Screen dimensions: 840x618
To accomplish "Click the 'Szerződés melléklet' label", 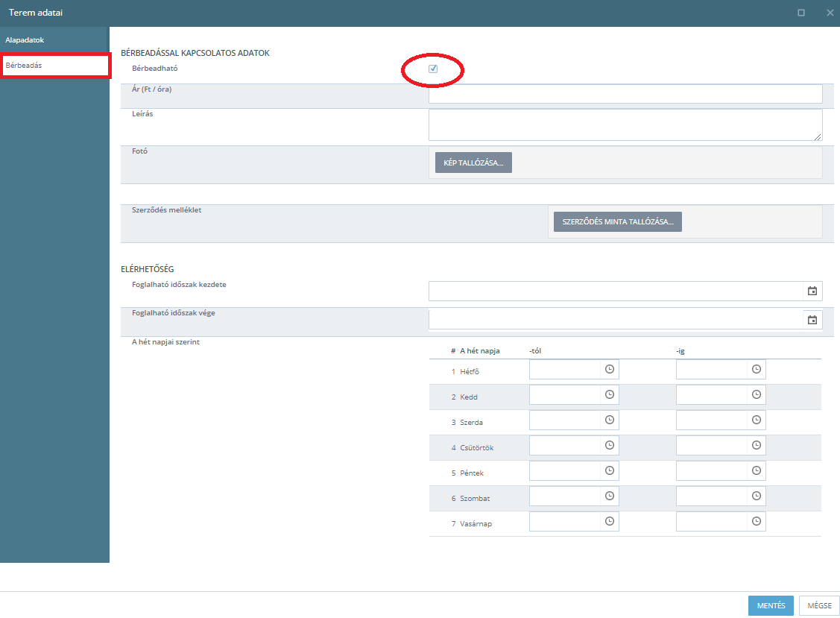I will pyautogui.click(x=167, y=210).
